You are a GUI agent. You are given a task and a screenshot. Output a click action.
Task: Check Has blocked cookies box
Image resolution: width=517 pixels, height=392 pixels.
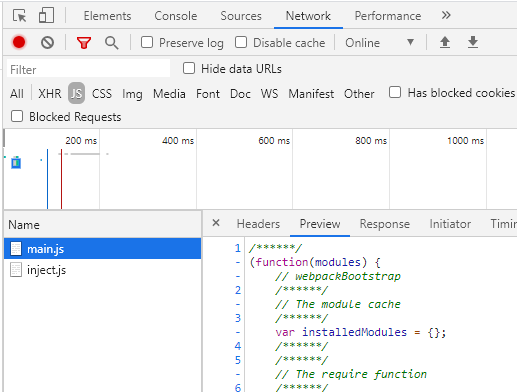395,92
